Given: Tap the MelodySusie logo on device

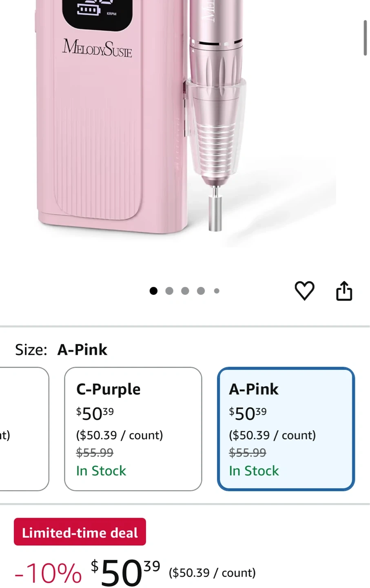Looking at the screenshot, I should tap(97, 48).
